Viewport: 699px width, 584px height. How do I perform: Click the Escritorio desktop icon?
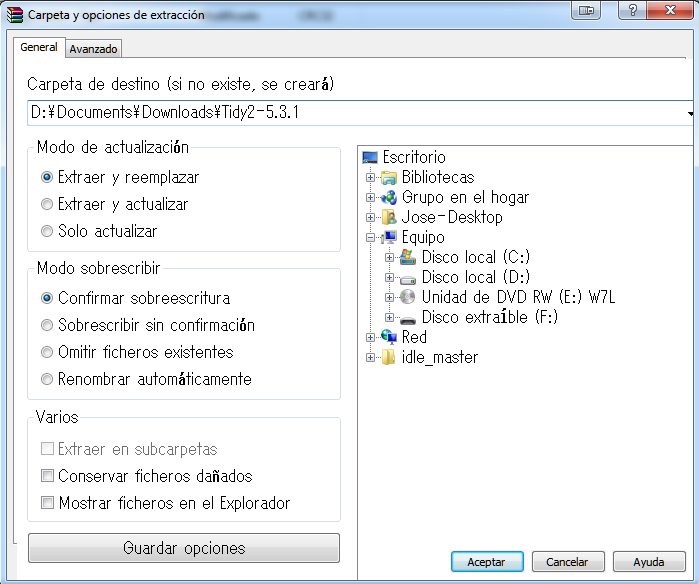370,157
